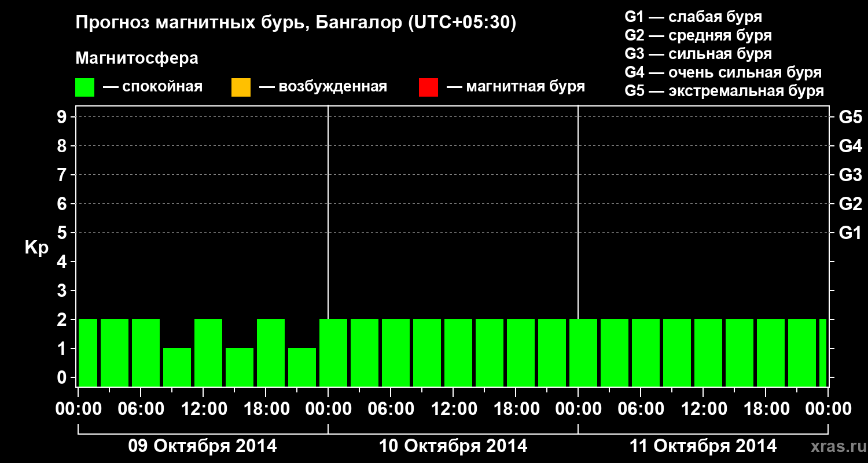Click the Kp 1 bar just before 12:00 on 09 Октября
The width and height of the screenshot is (868, 463).
[177, 367]
